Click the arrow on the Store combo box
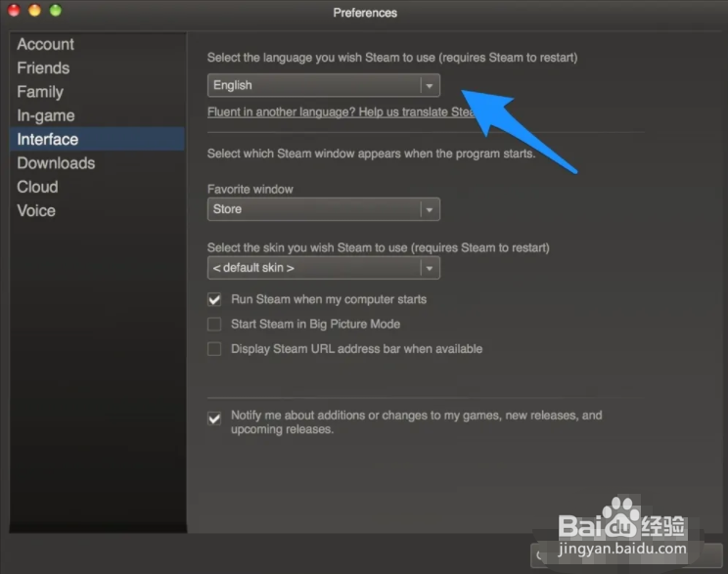Image resolution: width=728 pixels, height=574 pixels. pyautogui.click(x=430, y=209)
